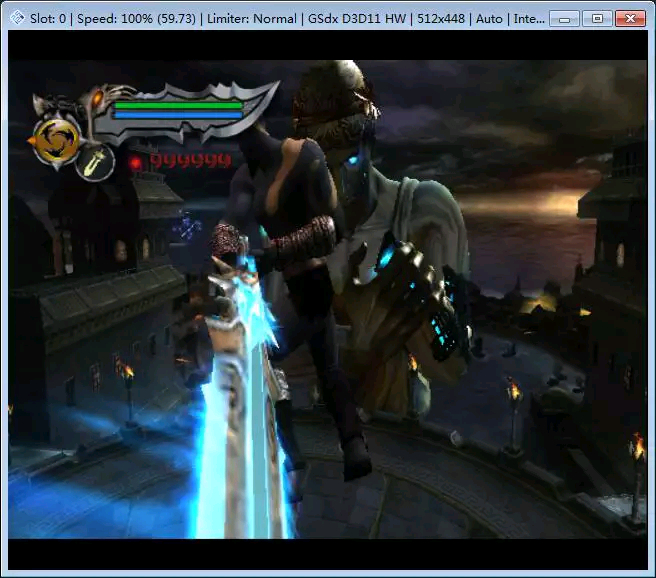Click the sword weapon icon in the HUD
This screenshot has height=578, width=656.
(95, 162)
